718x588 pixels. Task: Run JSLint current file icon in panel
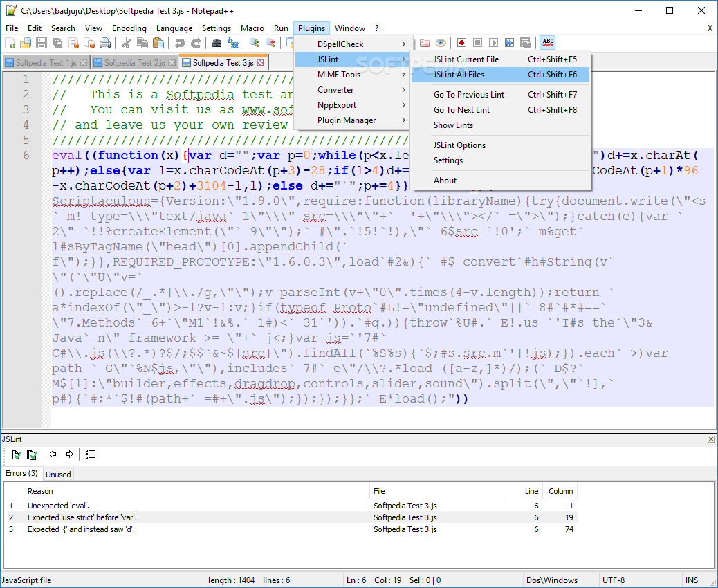(16, 454)
